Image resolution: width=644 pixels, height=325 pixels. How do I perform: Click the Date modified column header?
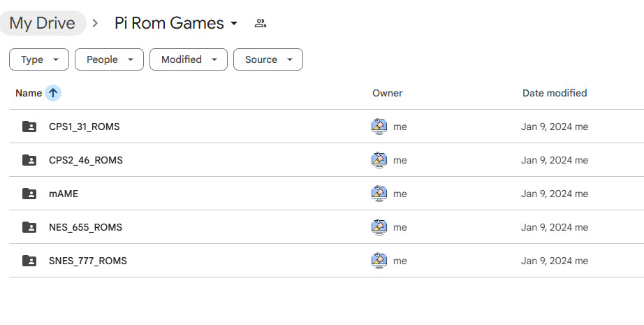coord(555,93)
